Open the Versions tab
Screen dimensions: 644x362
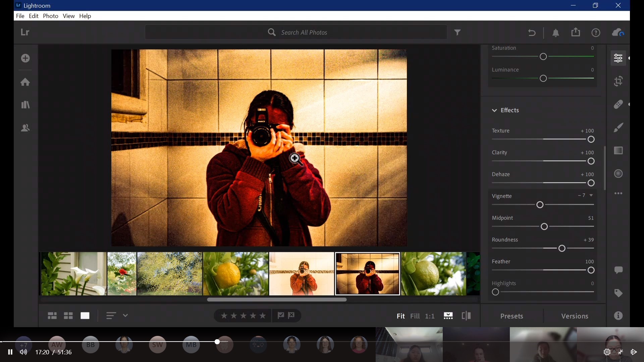tap(575, 316)
